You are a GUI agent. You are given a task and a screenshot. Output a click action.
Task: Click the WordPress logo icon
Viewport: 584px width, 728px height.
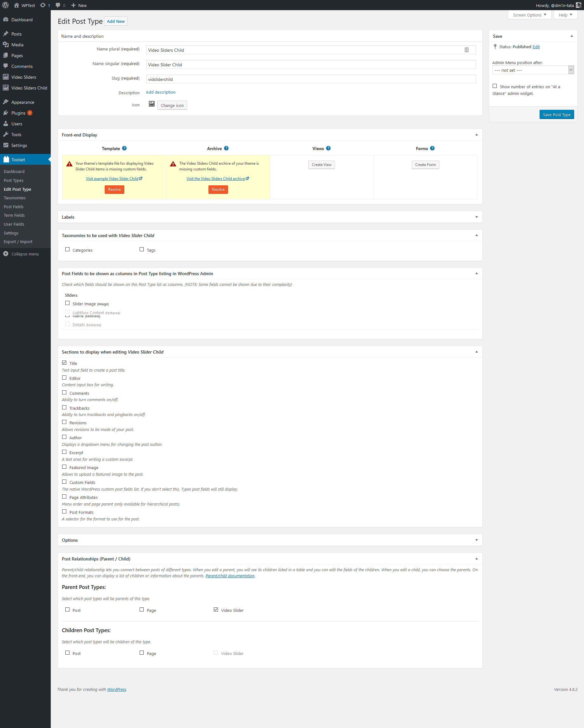5,5
